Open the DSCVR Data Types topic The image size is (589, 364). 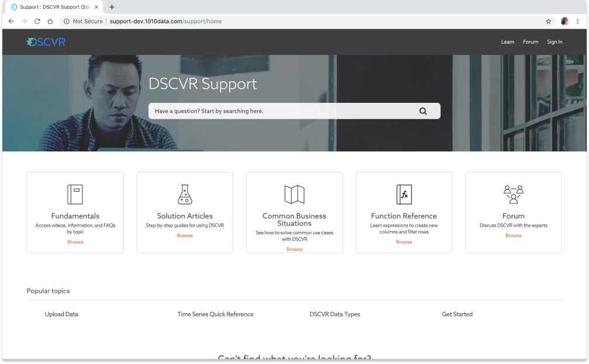(x=335, y=314)
